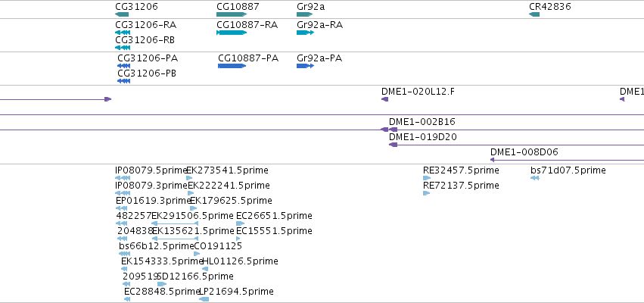
Task: Click the CR42836 gene arrow glyph
Action: click(534, 14)
